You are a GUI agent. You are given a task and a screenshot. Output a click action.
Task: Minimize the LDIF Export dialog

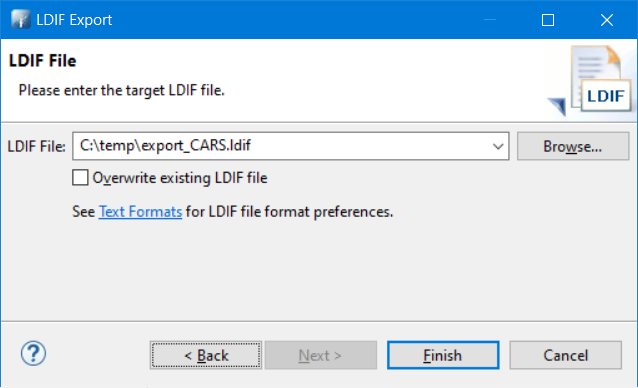[x=490, y=20]
